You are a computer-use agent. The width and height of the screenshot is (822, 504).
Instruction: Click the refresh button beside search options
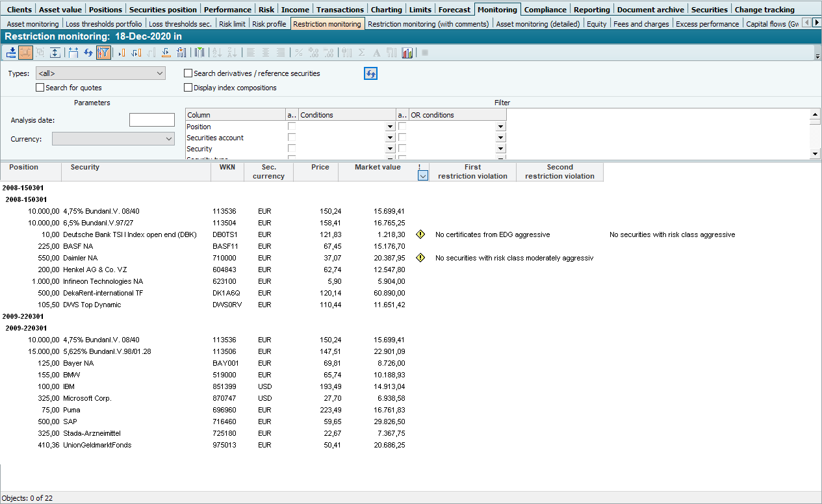pos(370,73)
